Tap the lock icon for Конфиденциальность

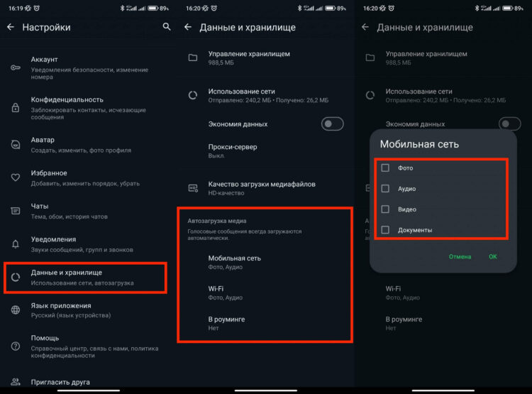click(15, 107)
